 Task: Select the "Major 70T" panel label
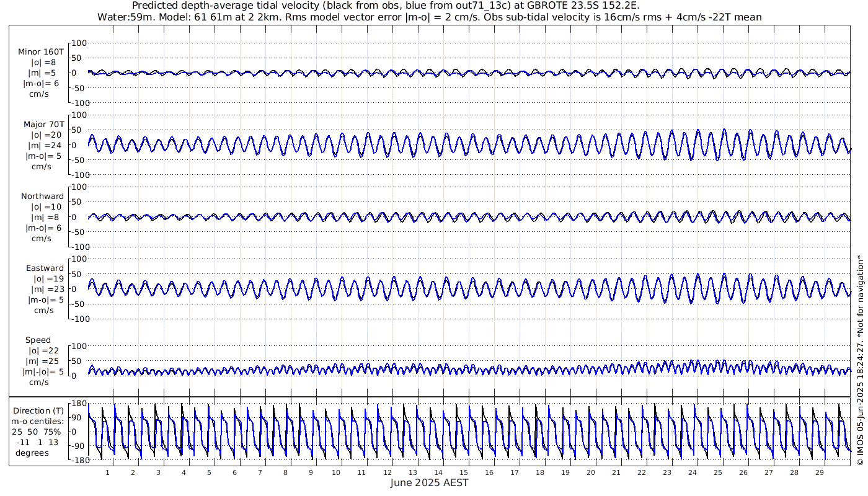click(43, 125)
